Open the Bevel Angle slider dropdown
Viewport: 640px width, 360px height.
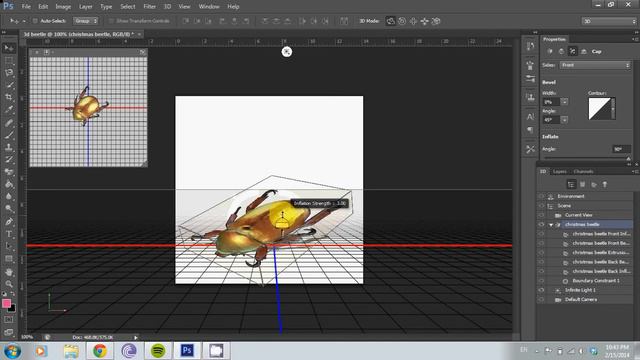(x=564, y=120)
